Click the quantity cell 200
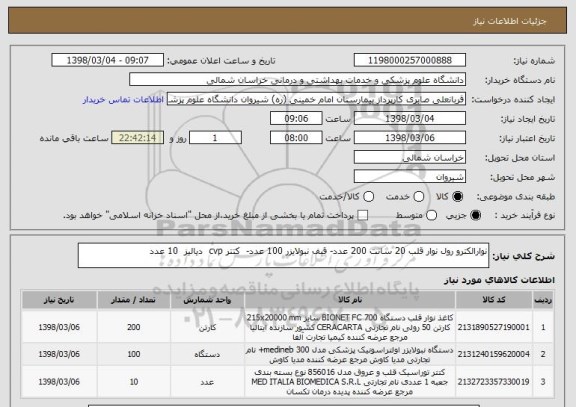The width and height of the screenshot is (576, 407). pos(134,327)
